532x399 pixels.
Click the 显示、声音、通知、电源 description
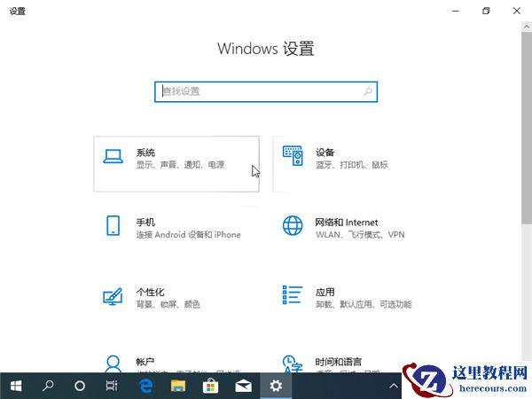[x=180, y=165]
